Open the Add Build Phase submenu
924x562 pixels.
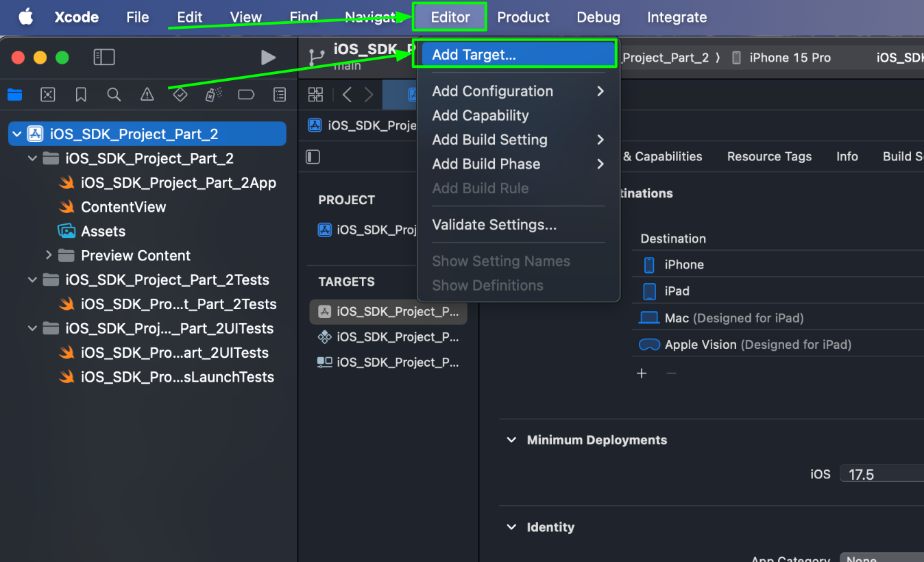pos(518,164)
